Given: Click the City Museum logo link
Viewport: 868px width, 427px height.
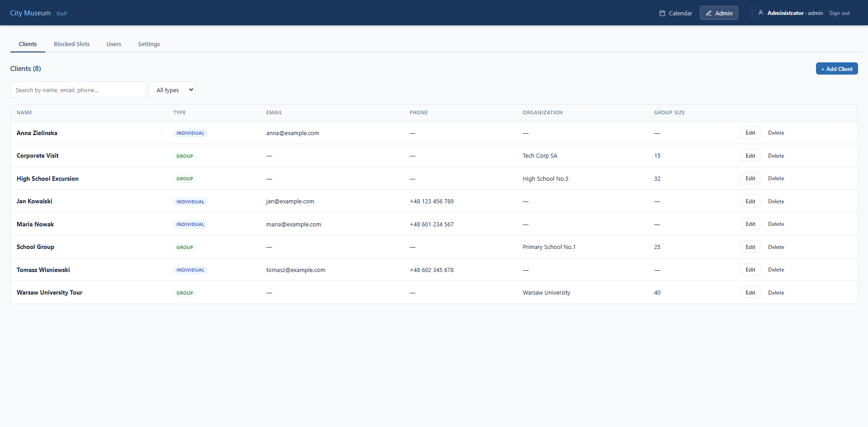Looking at the screenshot, I should click(x=30, y=13).
